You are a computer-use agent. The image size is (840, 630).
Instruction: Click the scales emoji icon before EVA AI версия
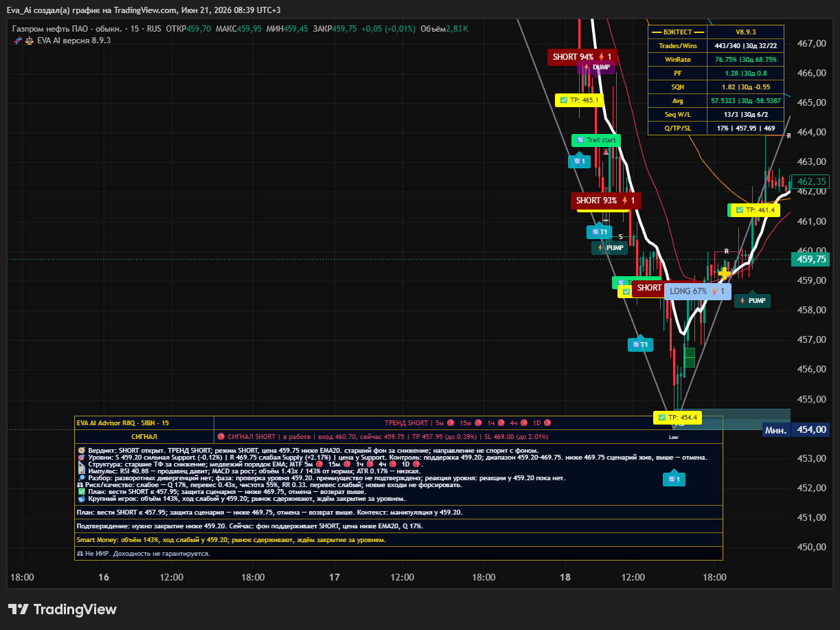point(30,41)
